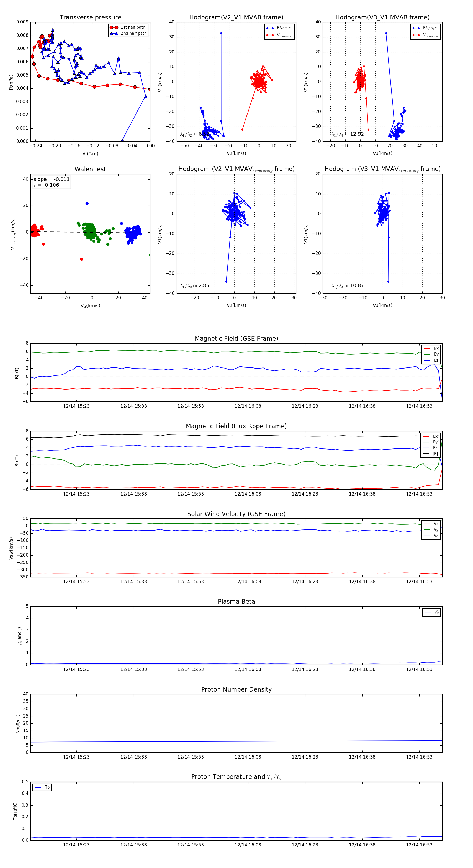Click the 'Vsw(km/s)' y-axis label
473x868 pixels.
11,548
